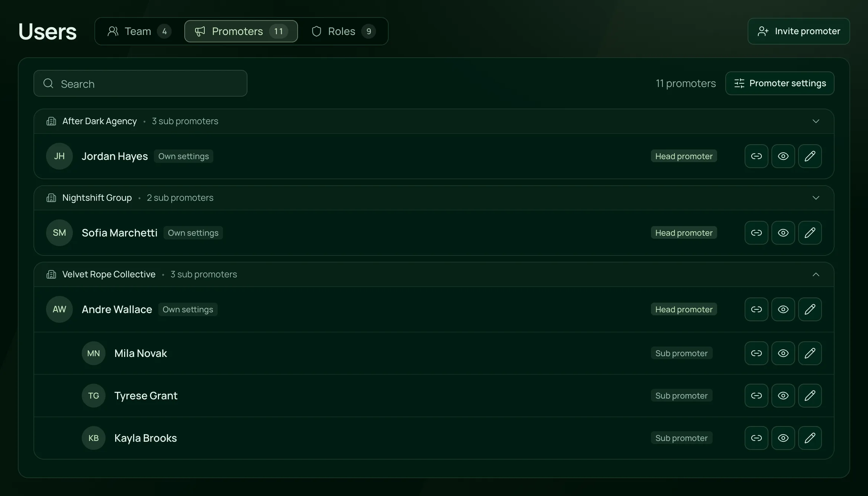Click the Invite promoter button
Viewport: 868px width, 496px height.
799,31
